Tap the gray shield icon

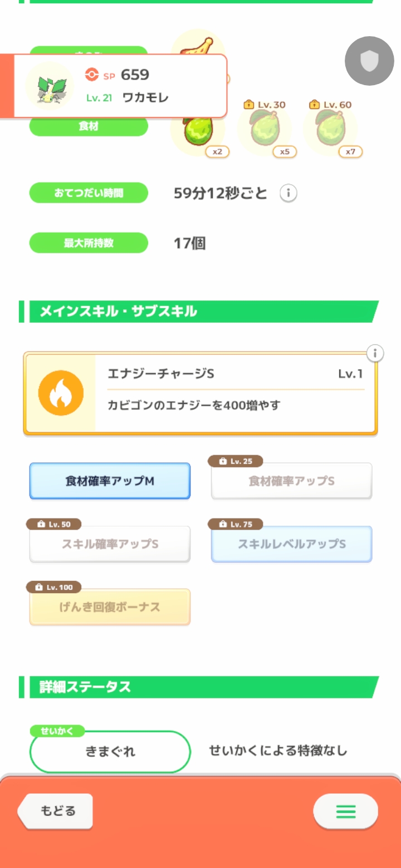click(369, 61)
